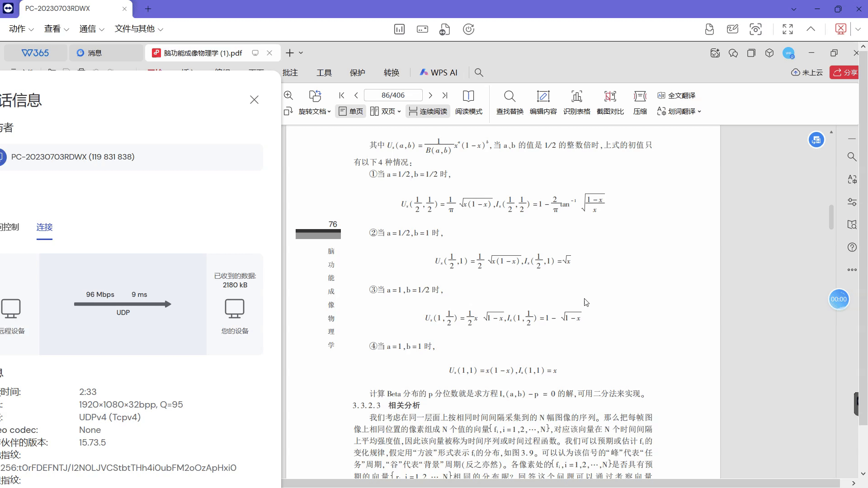Click the Compress PDF icon
Image resolution: width=868 pixels, height=488 pixels.
(640, 96)
